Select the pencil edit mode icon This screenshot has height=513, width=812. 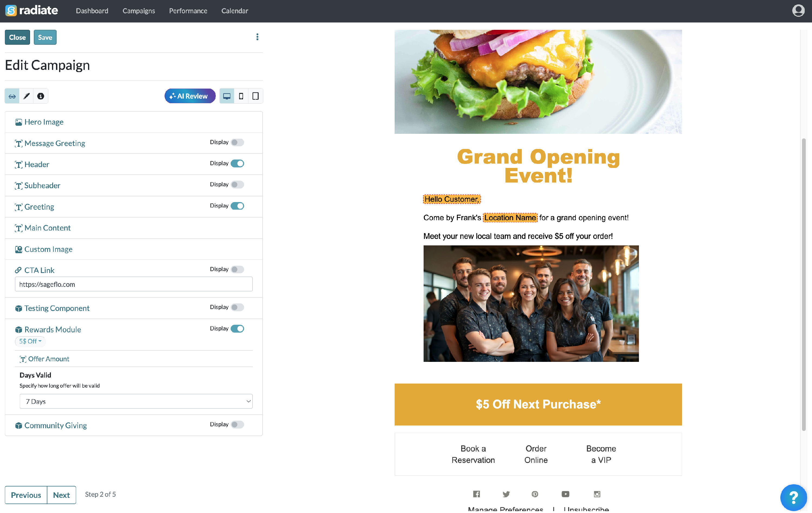[26, 96]
